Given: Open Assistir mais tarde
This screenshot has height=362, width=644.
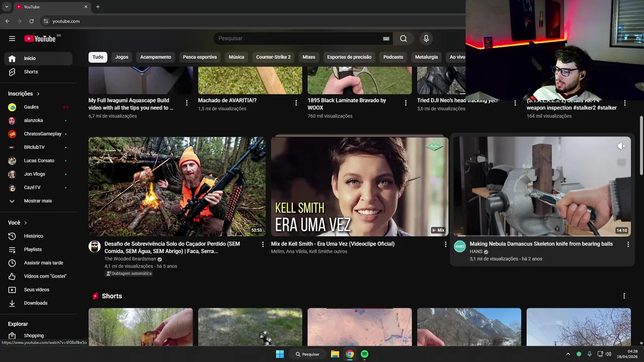Looking at the screenshot, I should pyautogui.click(x=38, y=263).
